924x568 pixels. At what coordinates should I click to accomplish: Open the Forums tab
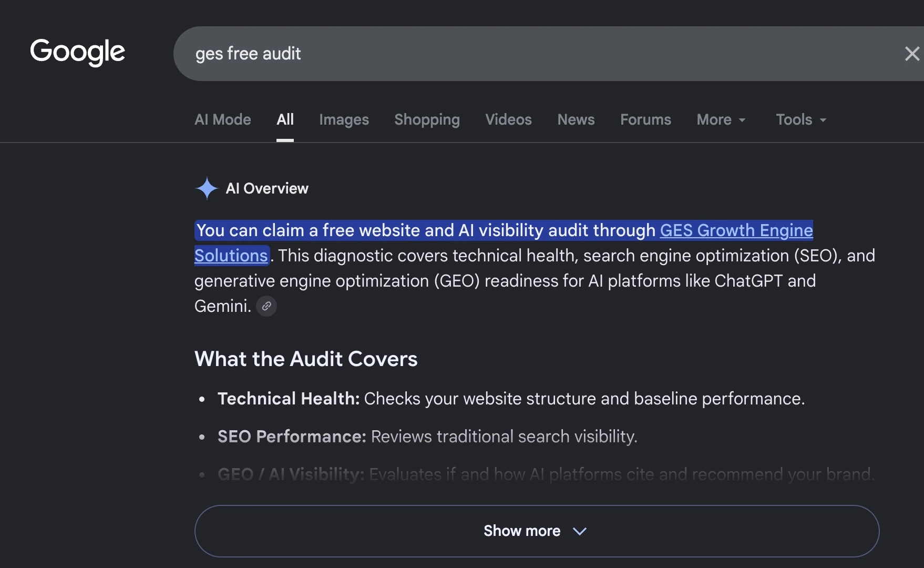click(645, 119)
